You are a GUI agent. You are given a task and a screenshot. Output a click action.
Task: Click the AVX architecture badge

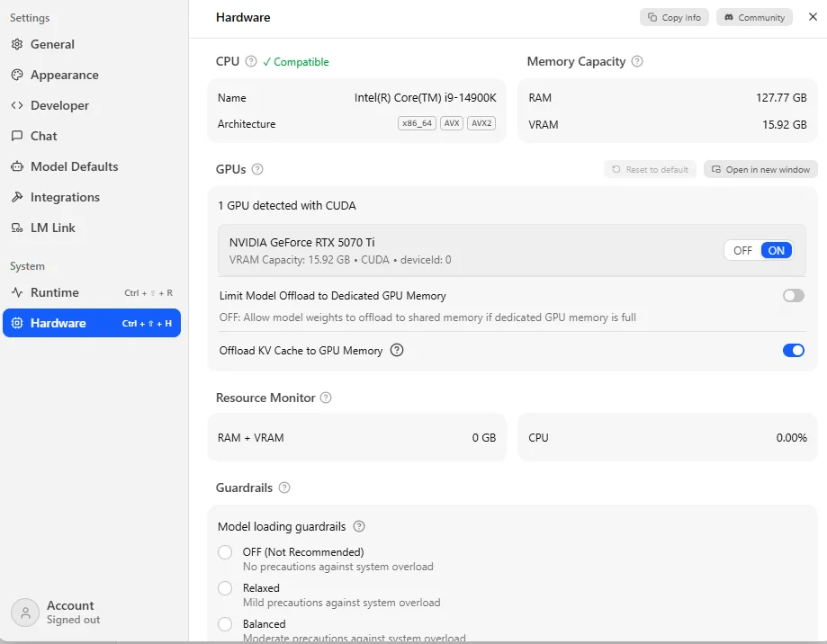pyautogui.click(x=452, y=123)
